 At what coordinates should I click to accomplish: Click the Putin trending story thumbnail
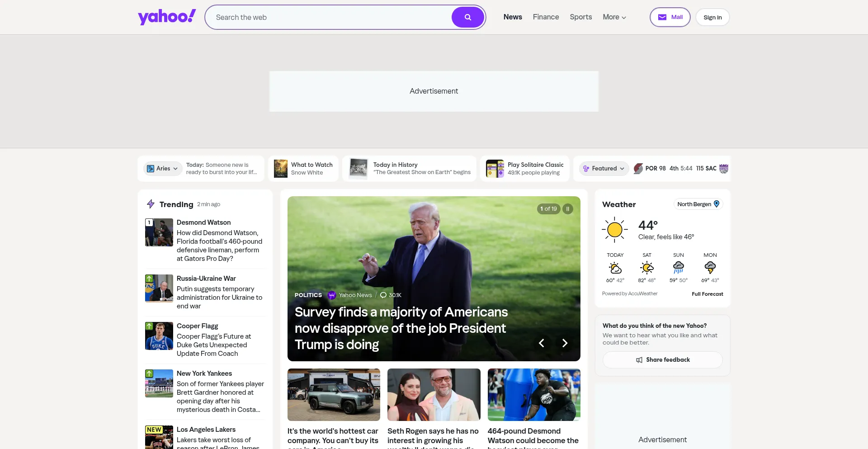(159, 288)
